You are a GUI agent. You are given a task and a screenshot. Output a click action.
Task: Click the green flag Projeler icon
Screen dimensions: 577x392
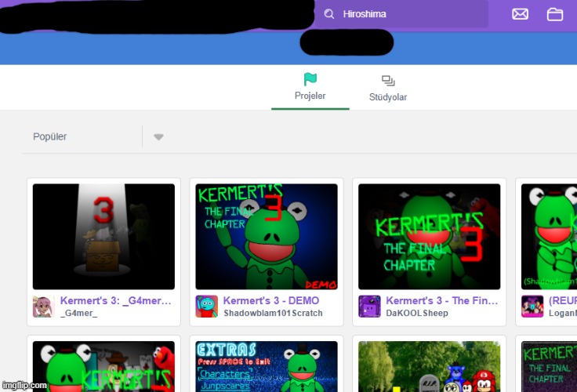[x=310, y=79]
